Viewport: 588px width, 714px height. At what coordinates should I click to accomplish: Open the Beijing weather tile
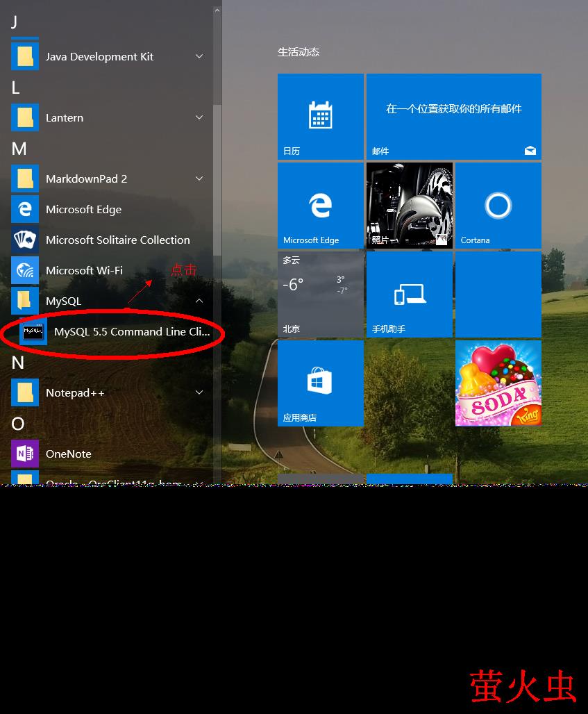click(320, 294)
